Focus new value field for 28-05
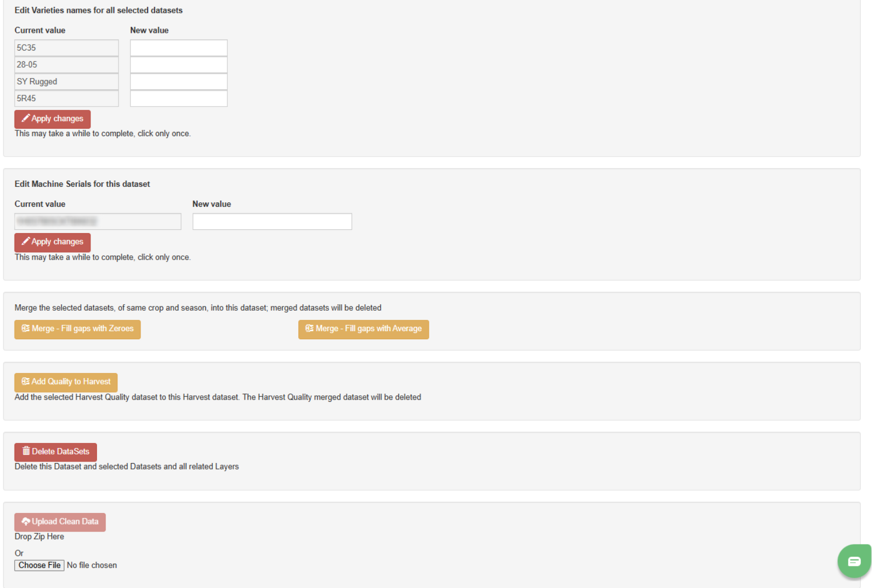 tap(178, 65)
